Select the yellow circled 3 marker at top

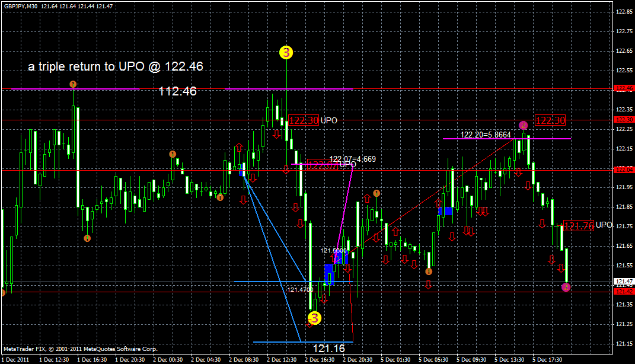tap(287, 53)
